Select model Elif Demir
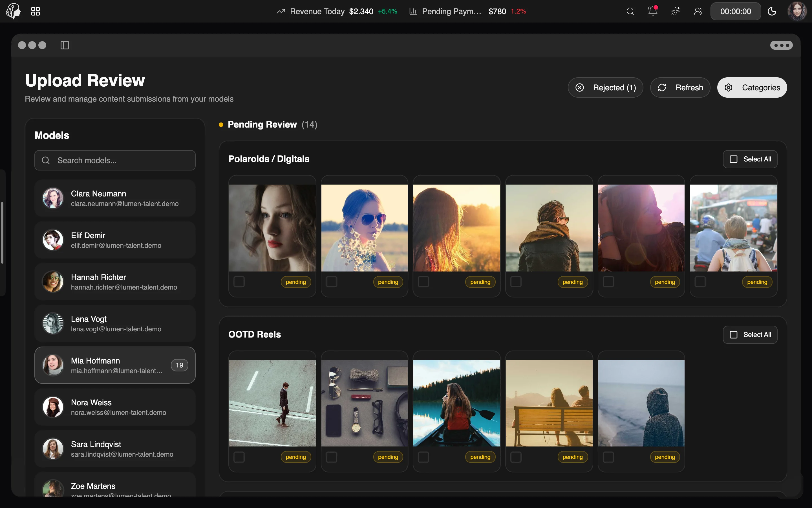This screenshot has width=812, height=508. [115, 240]
